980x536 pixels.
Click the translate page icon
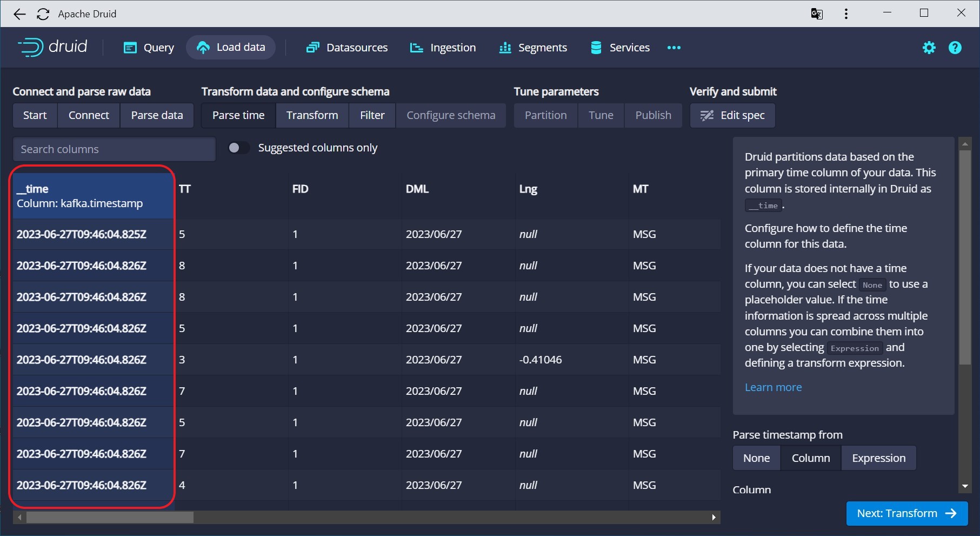pyautogui.click(x=816, y=14)
